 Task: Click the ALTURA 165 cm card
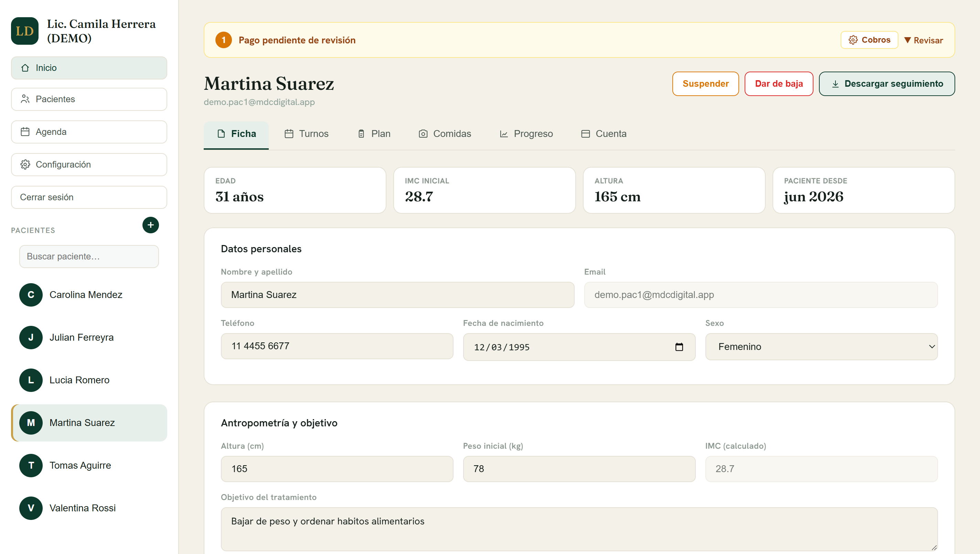[674, 190]
